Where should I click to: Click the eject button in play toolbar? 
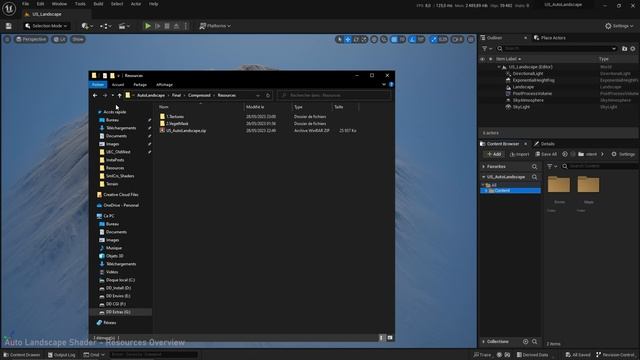176,26
